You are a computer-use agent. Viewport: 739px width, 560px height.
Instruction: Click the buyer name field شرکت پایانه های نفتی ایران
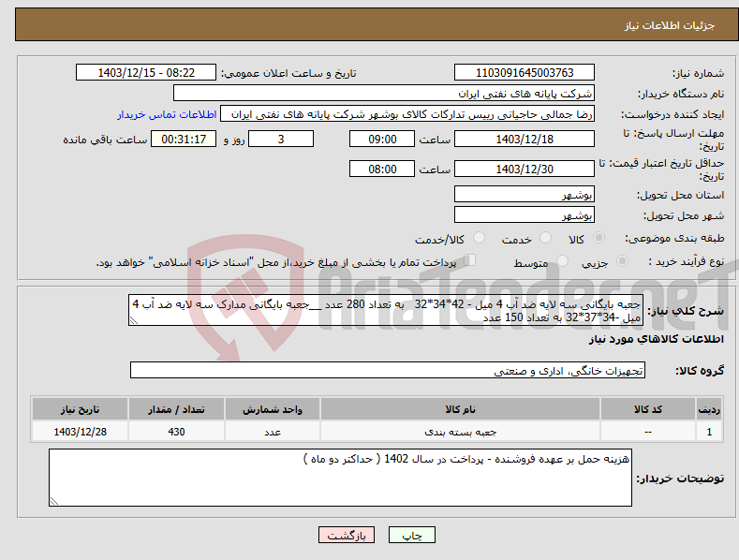[x=384, y=94]
